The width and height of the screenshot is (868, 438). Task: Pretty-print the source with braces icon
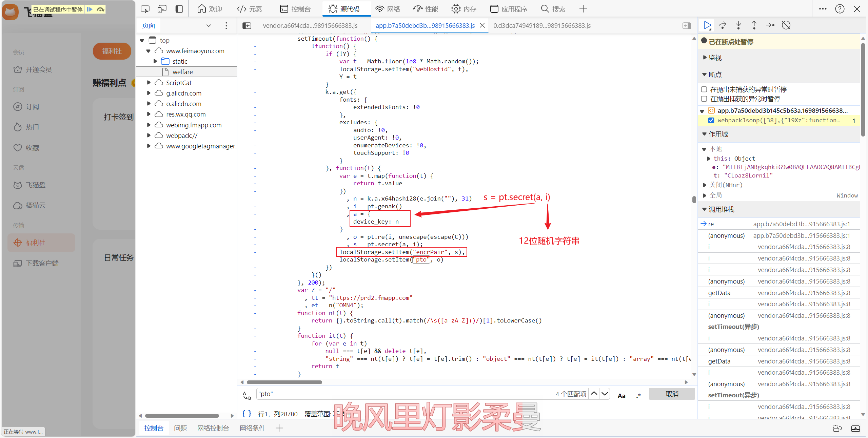point(247,414)
